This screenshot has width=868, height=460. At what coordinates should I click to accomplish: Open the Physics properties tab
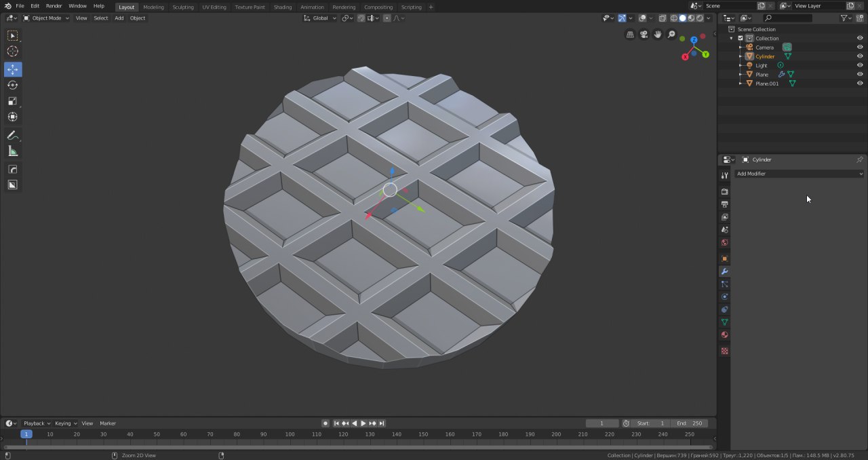(x=724, y=296)
